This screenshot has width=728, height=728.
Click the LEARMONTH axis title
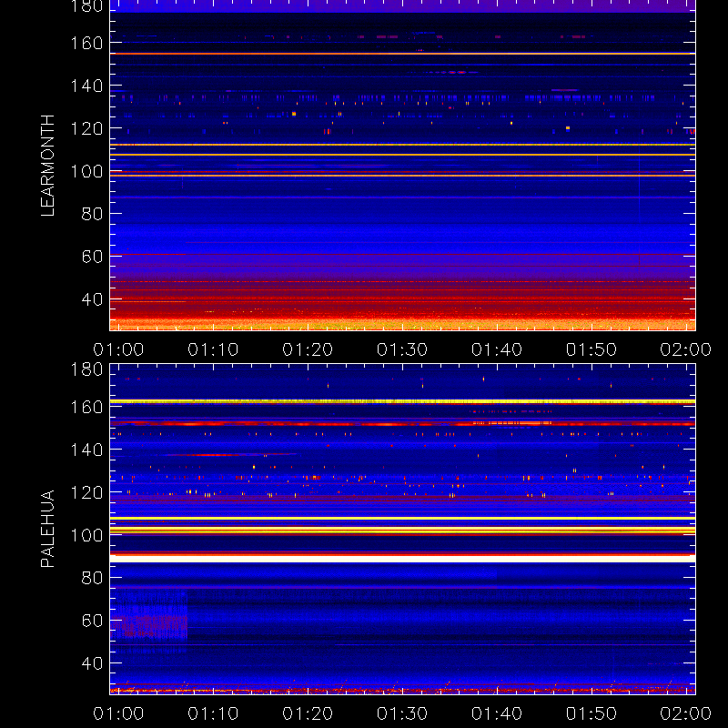pyautogui.click(x=47, y=166)
